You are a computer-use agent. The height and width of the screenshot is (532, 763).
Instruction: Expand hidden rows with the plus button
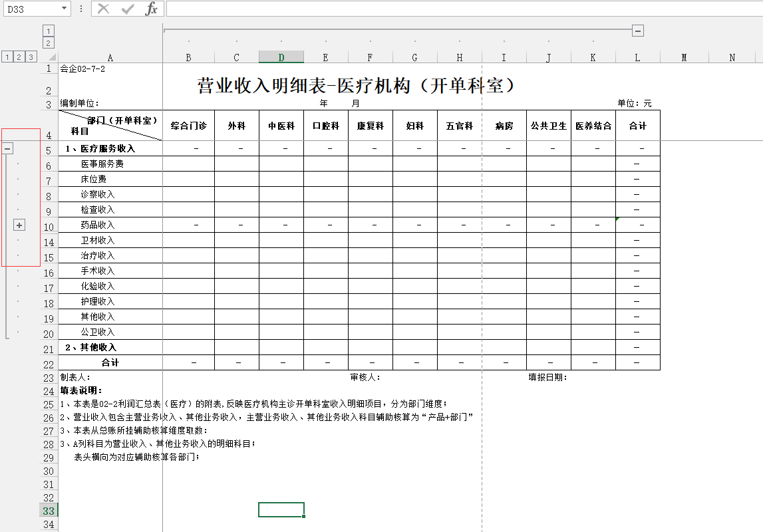19,225
